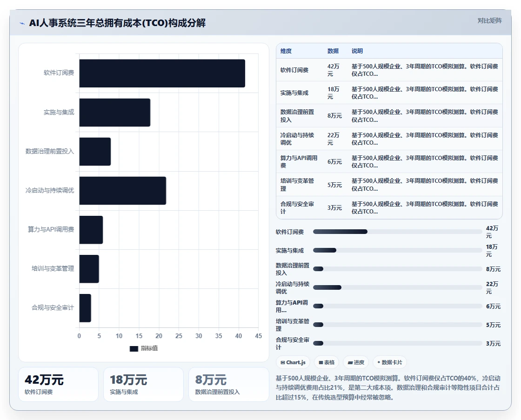Click the 说明 column header
This screenshot has height=420, width=521.
coord(357,51)
